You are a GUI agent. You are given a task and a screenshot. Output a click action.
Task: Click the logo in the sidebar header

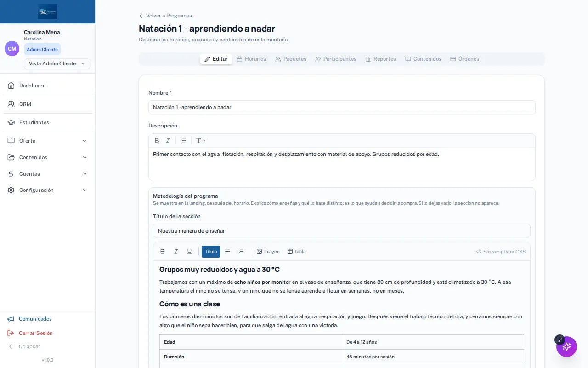tap(48, 11)
